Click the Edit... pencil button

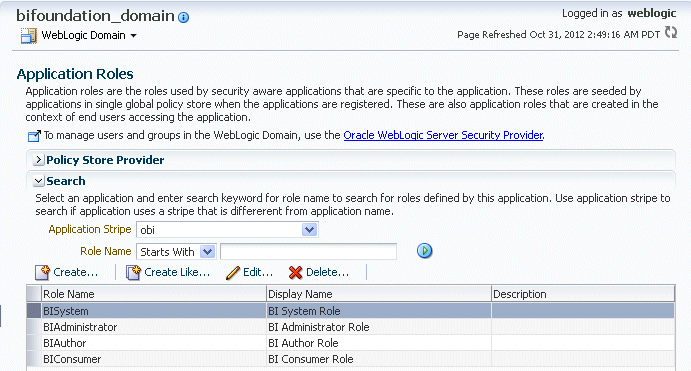(x=249, y=272)
